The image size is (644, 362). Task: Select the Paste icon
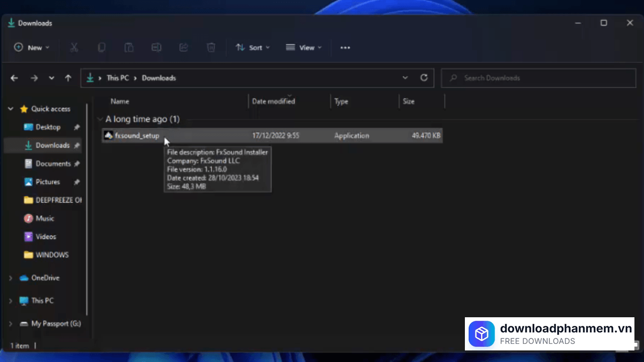click(129, 47)
